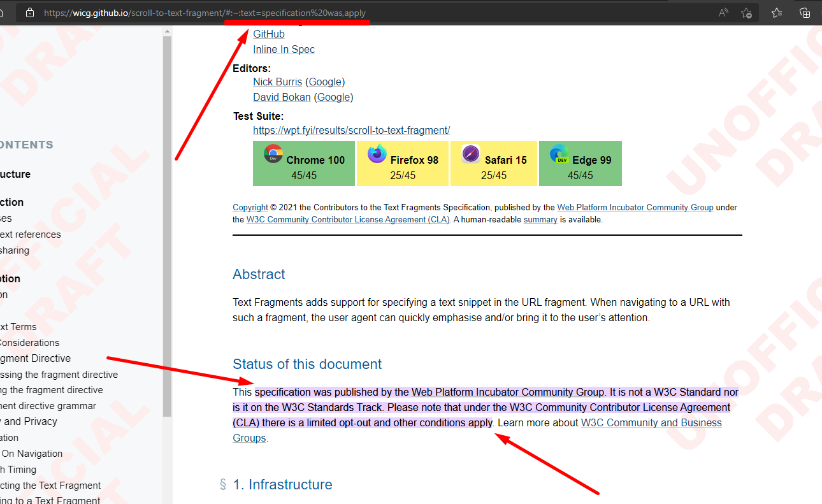Open the Inline In Spec link

(284, 49)
